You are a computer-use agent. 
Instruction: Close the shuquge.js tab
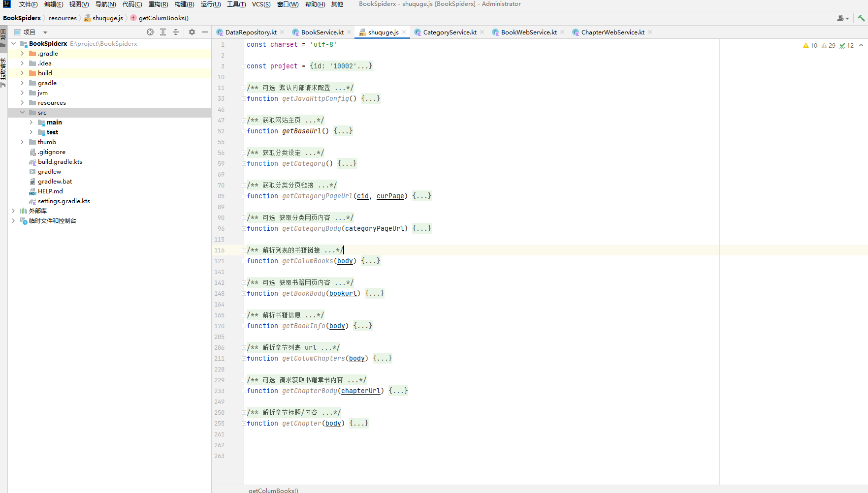point(404,32)
